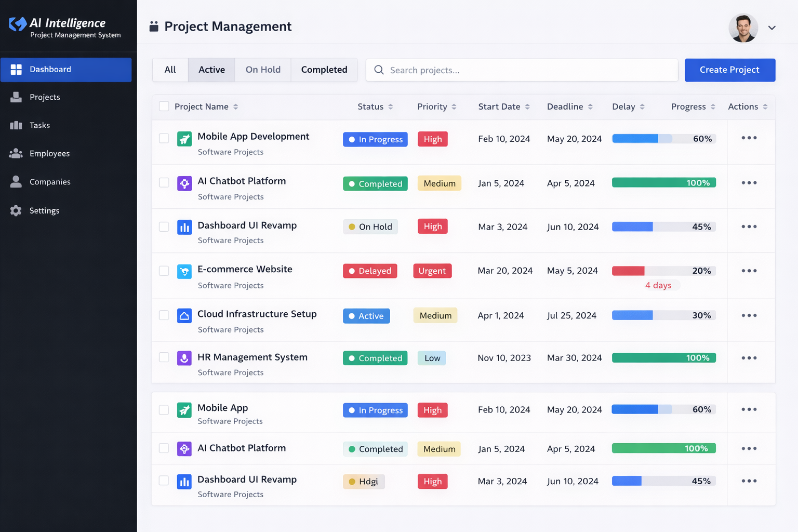
Task: Switch to the On Hold tab
Action: click(263, 70)
